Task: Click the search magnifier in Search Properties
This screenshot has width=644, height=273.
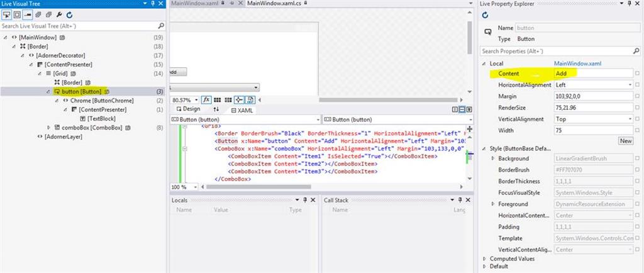Action: click(636, 52)
